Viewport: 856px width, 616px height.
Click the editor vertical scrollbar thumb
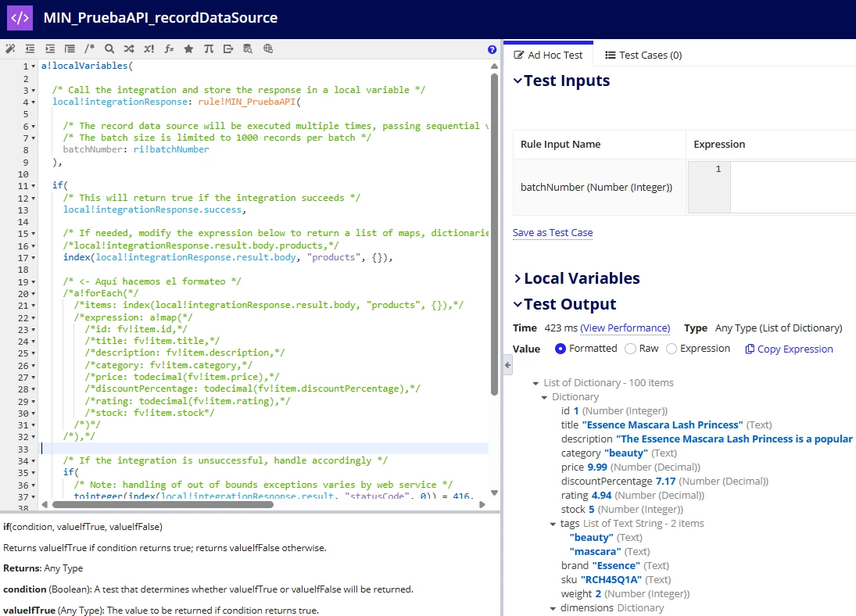pyautogui.click(x=494, y=235)
